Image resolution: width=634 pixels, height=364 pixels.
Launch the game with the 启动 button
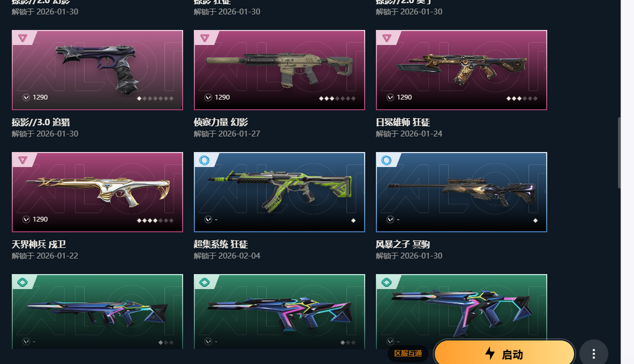[x=504, y=353]
